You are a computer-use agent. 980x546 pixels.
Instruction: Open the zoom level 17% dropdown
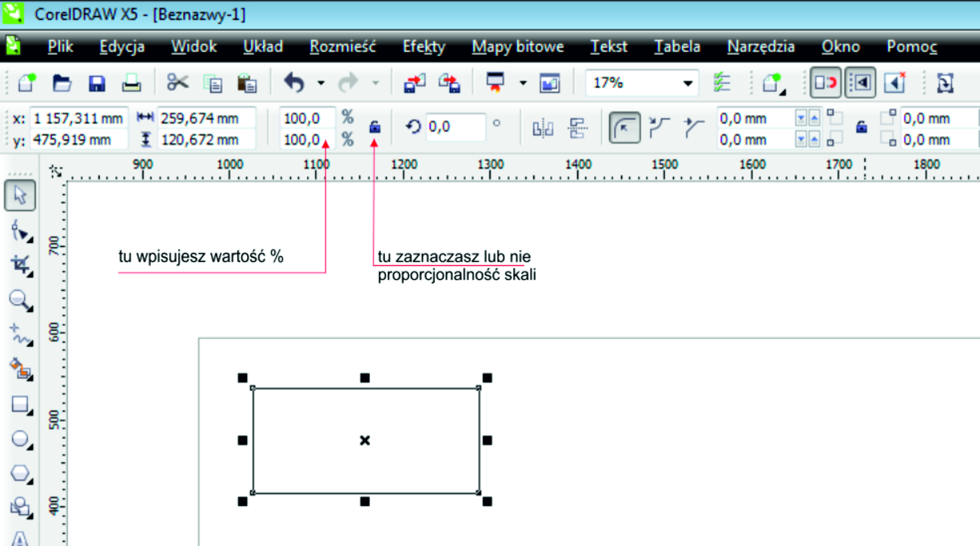pos(687,83)
